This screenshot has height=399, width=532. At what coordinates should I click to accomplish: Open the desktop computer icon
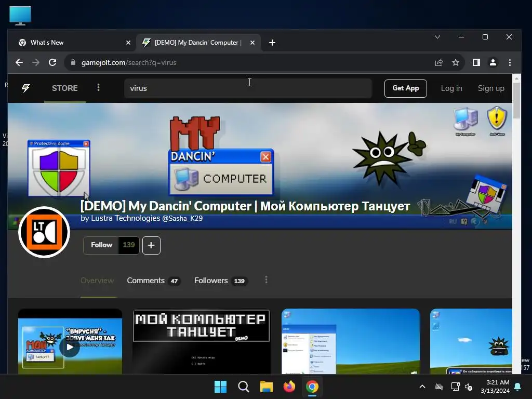pyautogui.click(x=20, y=16)
